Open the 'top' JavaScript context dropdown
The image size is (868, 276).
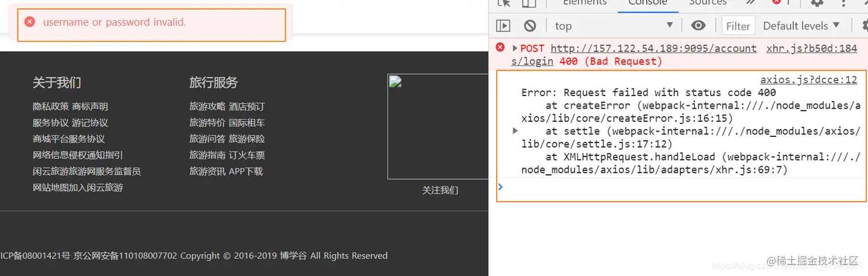[613, 25]
